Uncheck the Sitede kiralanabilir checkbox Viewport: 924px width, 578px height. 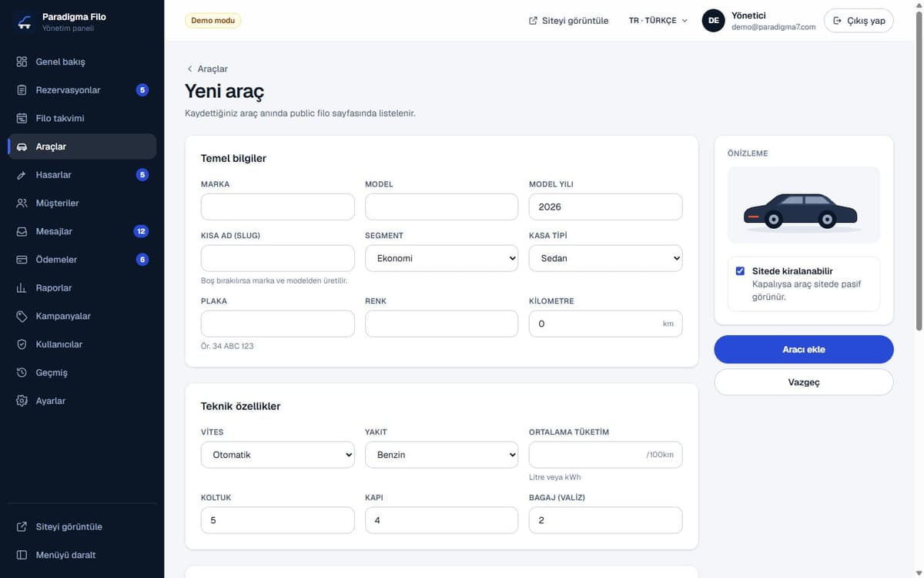740,271
